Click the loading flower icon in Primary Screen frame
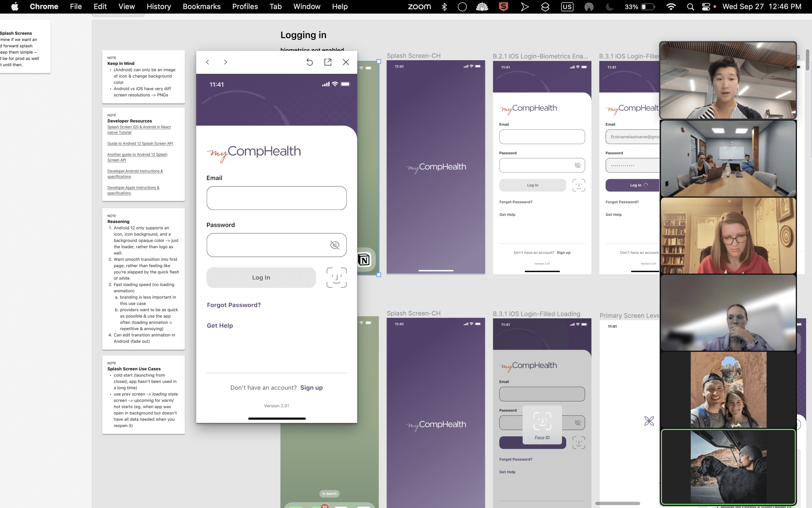The width and height of the screenshot is (812, 508). pos(649,421)
